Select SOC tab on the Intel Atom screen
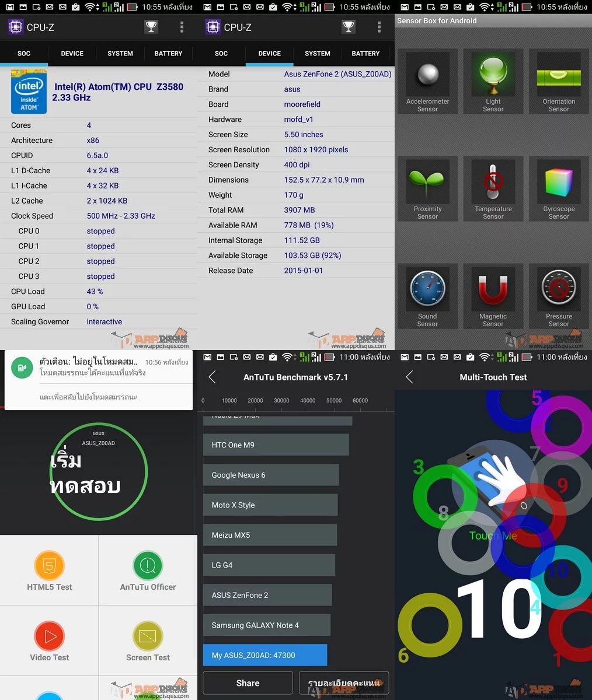Image resolution: width=592 pixels, height=700 pixels. [x=24, y=54]
